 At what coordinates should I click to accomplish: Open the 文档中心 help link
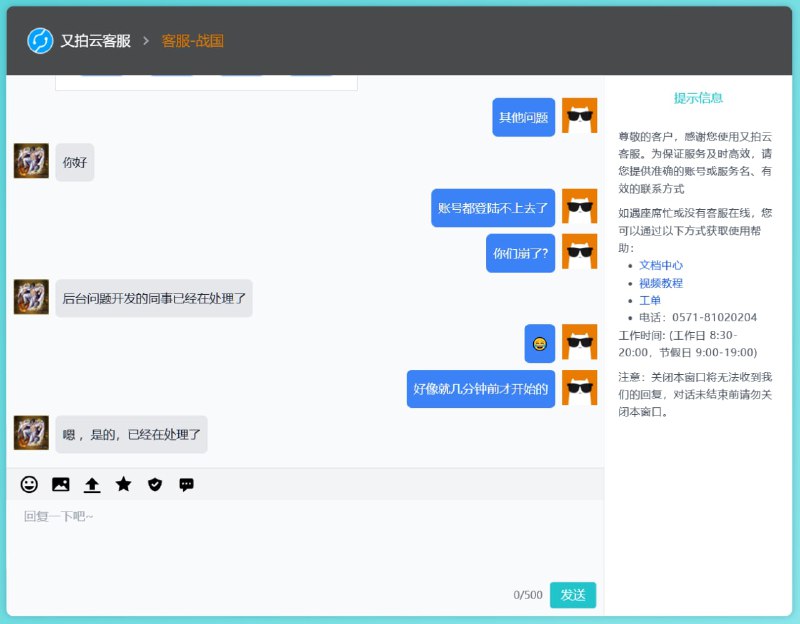(660, 266)
